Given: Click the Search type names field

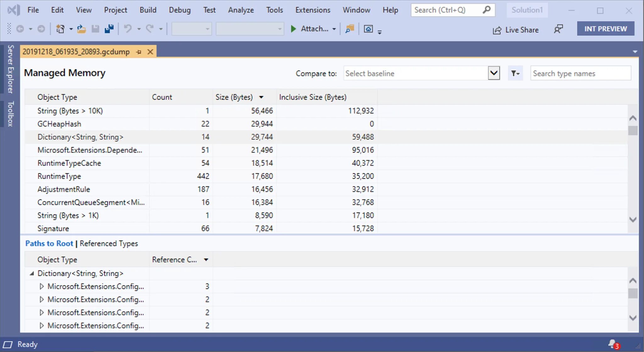Looking at the screenshot, I should pos(580,73).
